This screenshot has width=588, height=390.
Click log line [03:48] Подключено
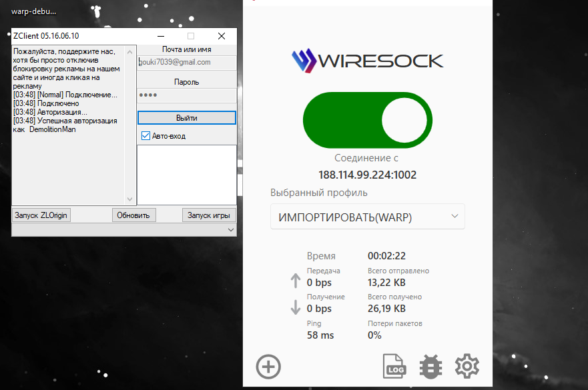click(46, 103)
